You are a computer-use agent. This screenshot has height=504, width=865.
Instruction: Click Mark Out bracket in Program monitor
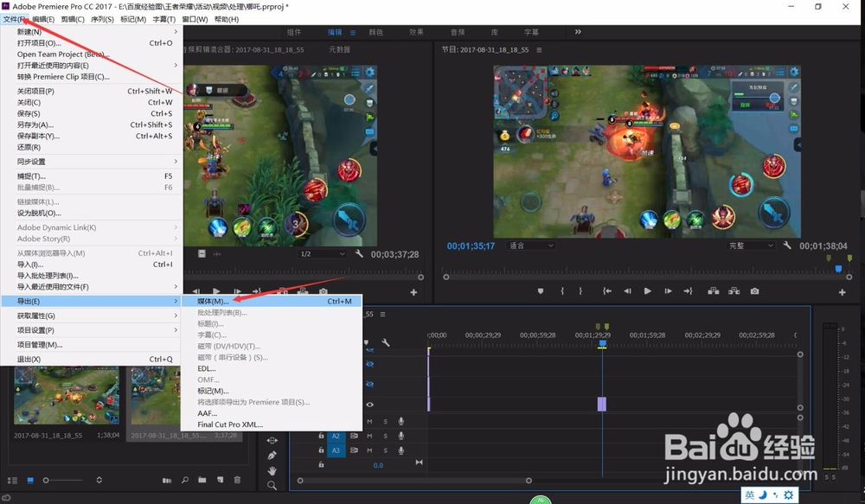[x=580, y=291]
